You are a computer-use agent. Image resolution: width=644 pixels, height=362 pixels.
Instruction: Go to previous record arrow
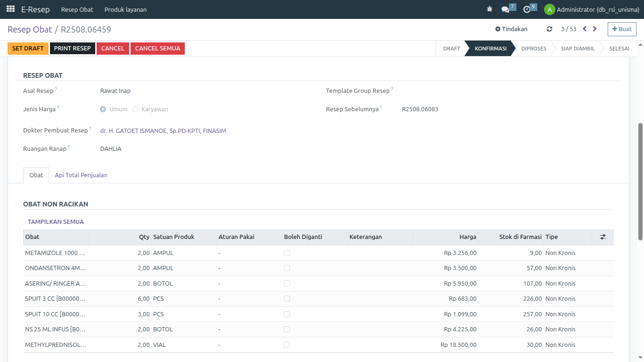point(585,29)
